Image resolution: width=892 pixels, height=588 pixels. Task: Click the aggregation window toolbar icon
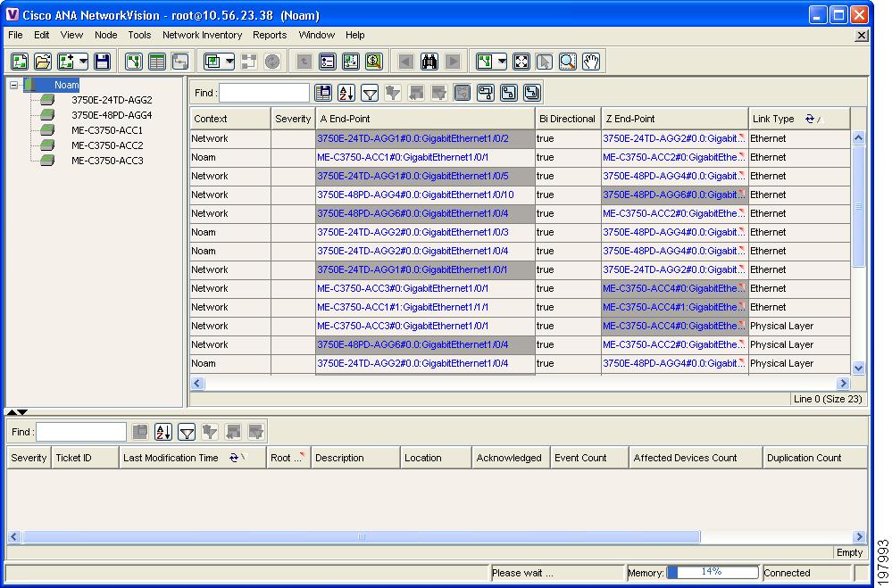(x=213, y=62)
